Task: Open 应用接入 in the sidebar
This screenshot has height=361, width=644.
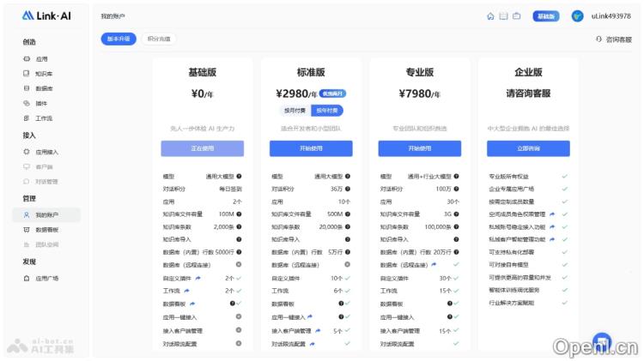Action: (46, 152)
